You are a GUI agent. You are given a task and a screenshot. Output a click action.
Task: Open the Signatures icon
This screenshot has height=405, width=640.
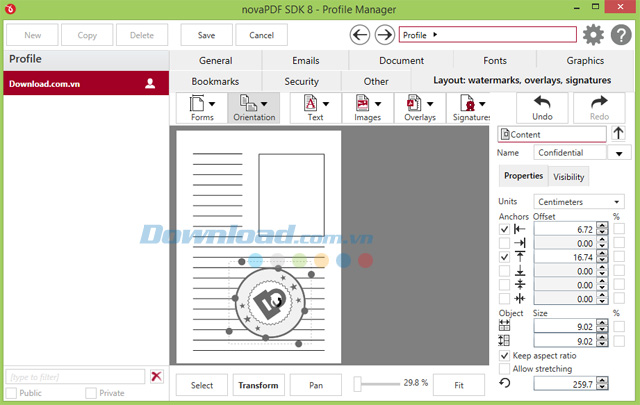pos(467,103)
